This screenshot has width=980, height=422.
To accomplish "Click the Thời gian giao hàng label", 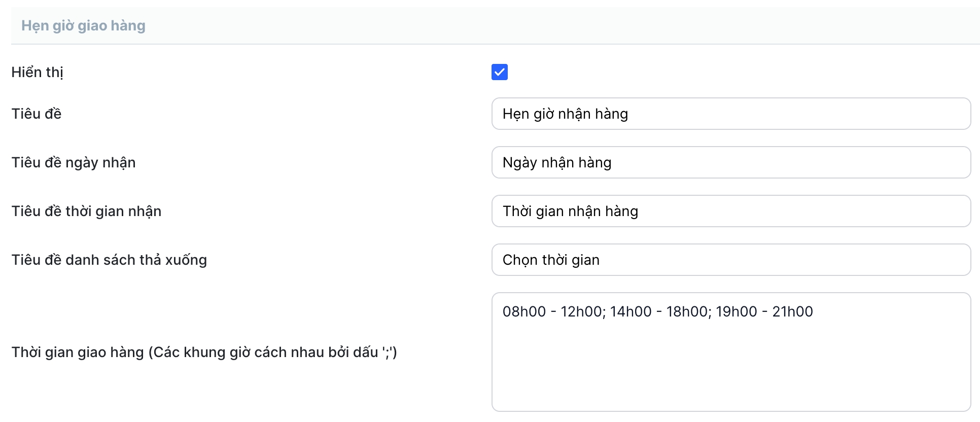I will pyautogui.click(x=204, y=352).
